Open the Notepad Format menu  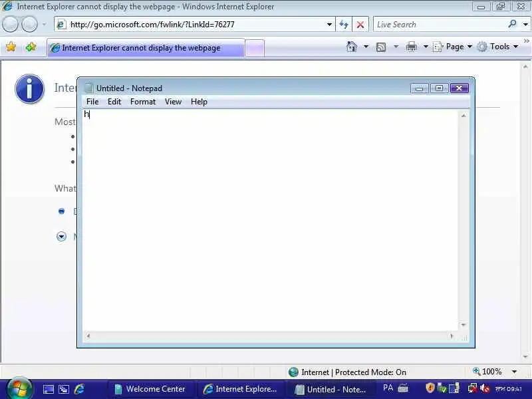[143, 102]
